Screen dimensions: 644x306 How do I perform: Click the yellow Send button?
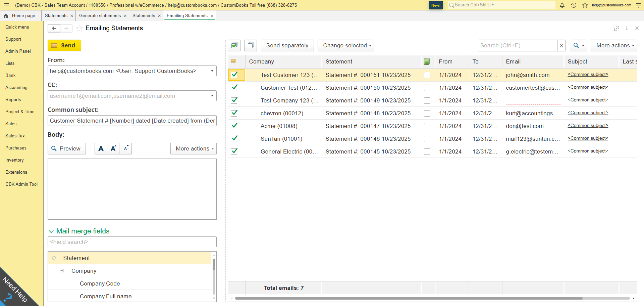click(x=64, y=45)
